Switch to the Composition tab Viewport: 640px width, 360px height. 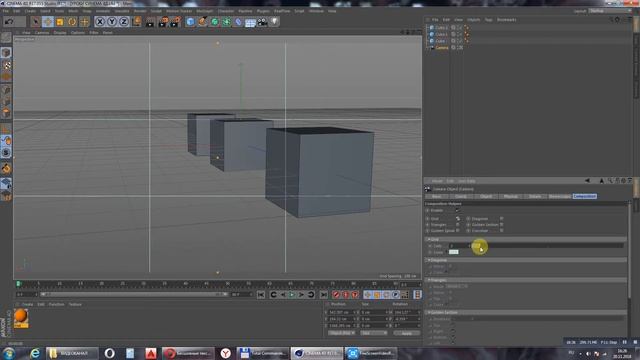point(584,196)
